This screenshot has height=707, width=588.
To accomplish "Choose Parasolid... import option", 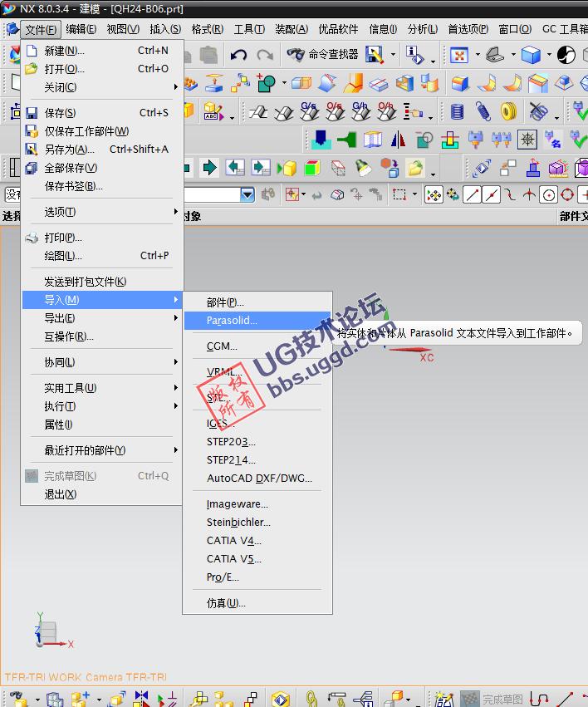I will [x=257, y=321].
